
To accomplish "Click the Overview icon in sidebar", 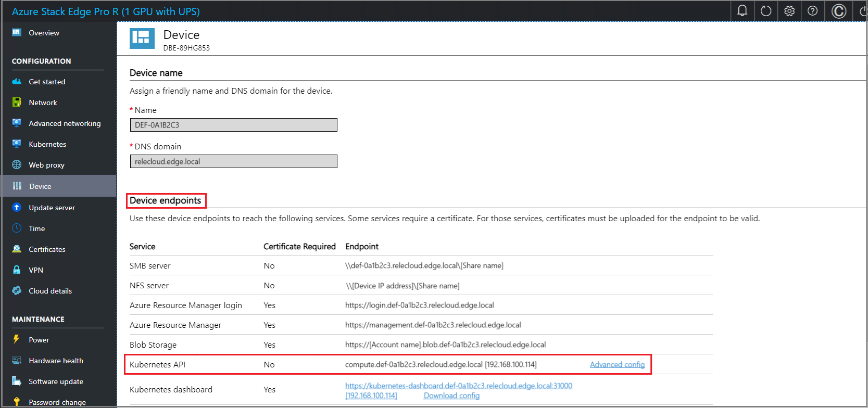I will 17,32.
